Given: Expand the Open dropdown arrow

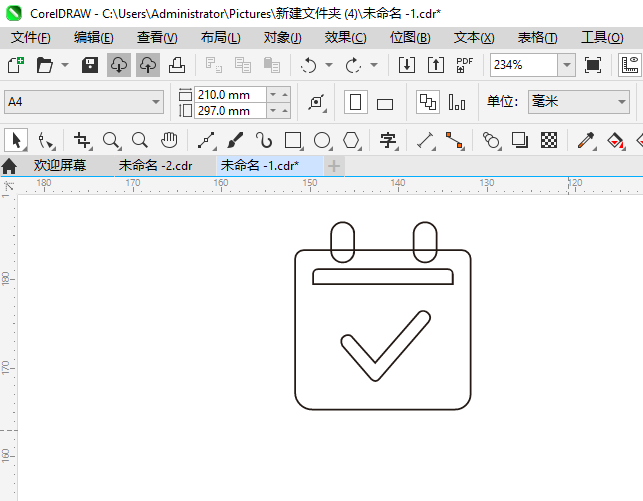Looking at the screenshot, I should [x=65, y=65].
